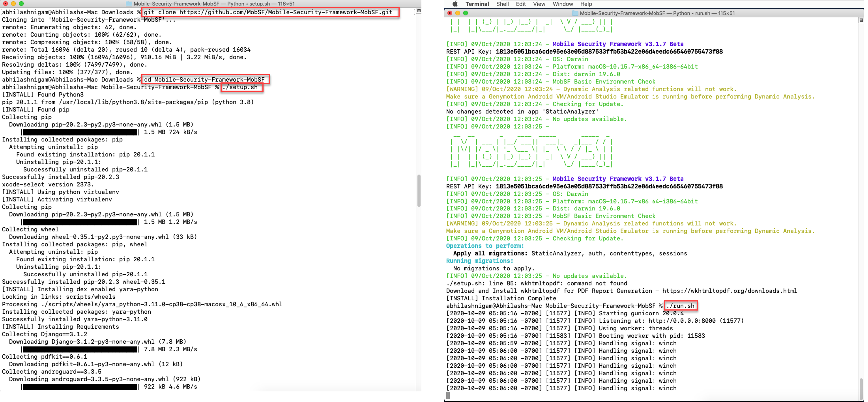Image resolution: width=868 pixels, height=402 pixels.
Task: Click androguard progress bar showing 4.6 MB/s
Action: tap(80, 387)
